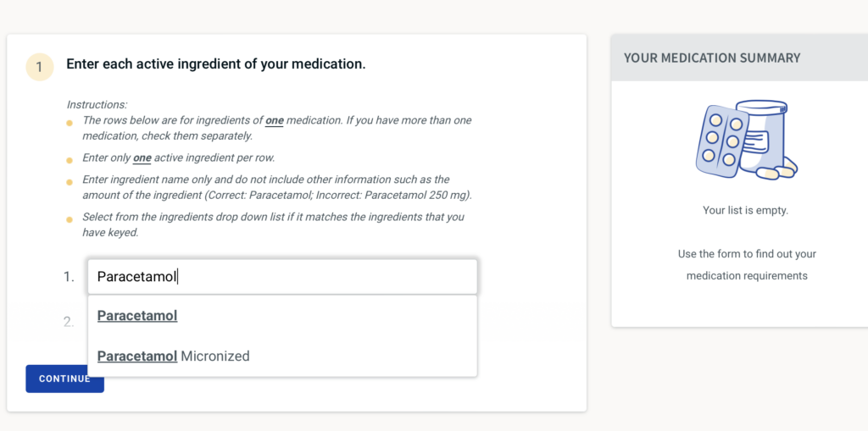Click the row number "1." label
868x431 pixels.
pos(69,277)
